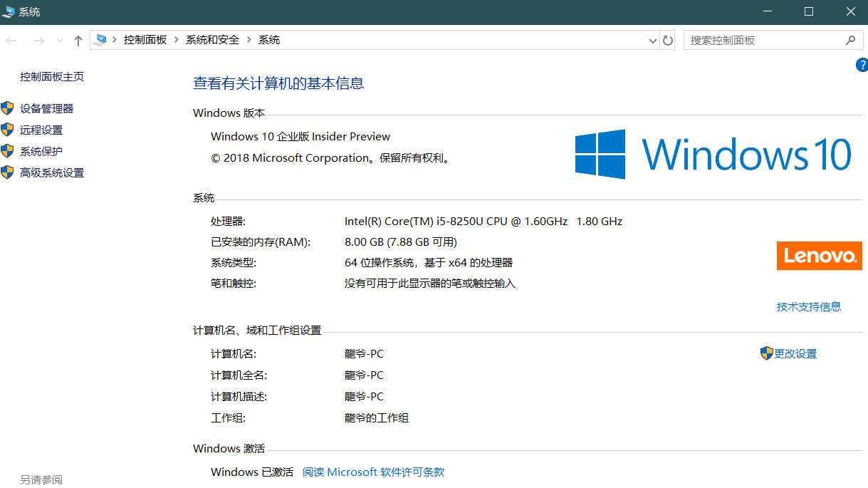Viewport: 868px width, 488px height.
Task: Click shield icon beside 远程设置
Action: click(7, 130)
